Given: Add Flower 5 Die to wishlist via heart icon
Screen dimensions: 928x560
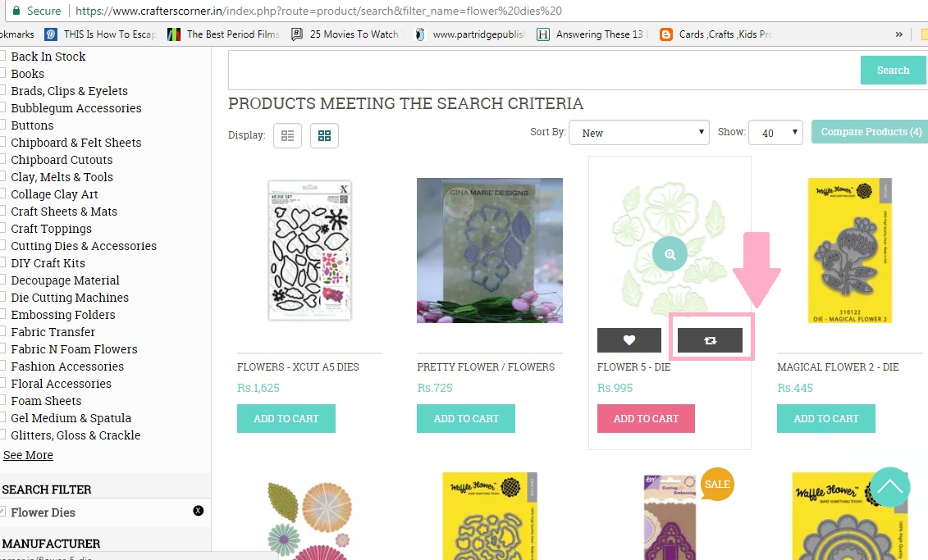Looking at the screenshot, I should (629, 339).
